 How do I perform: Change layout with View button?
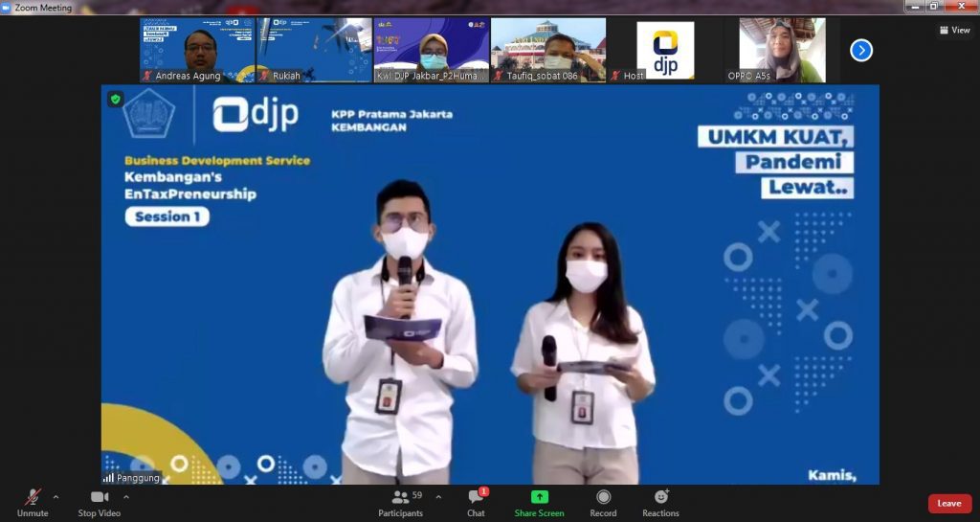955,30
